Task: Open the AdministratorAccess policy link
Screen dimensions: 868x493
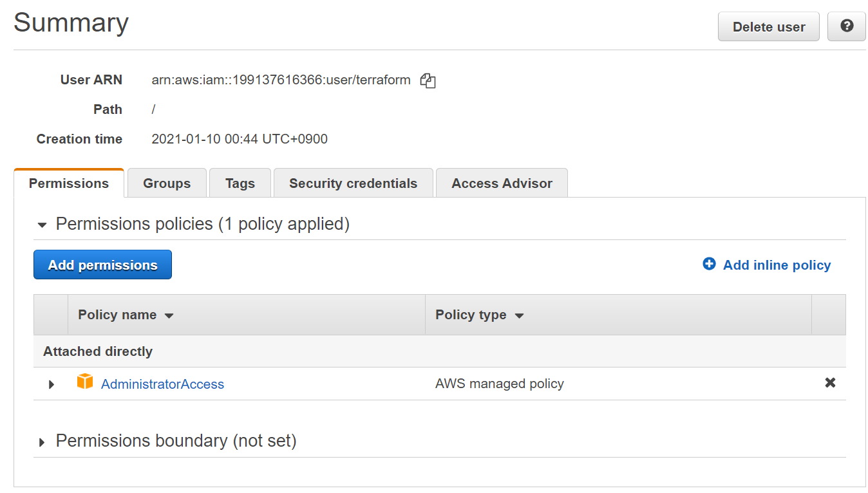Action: pos(162,384)
